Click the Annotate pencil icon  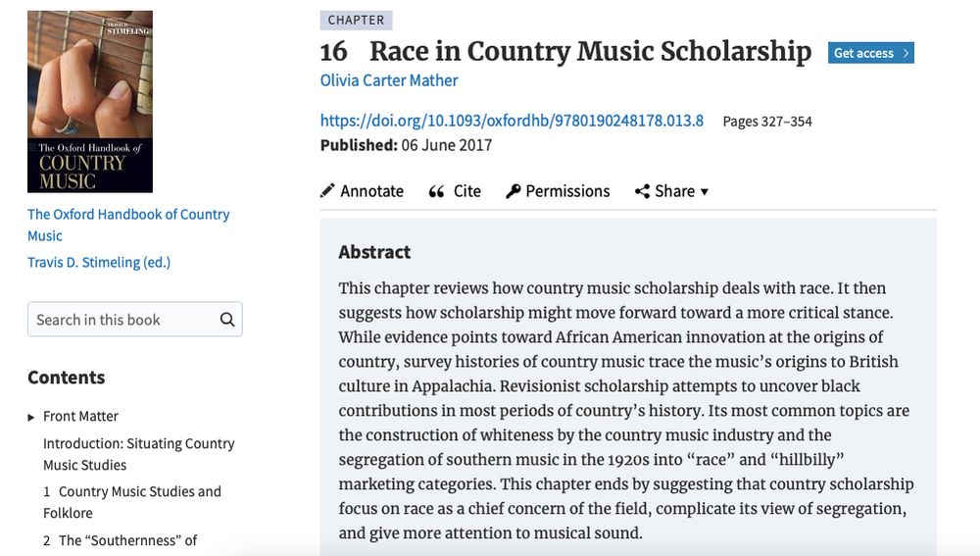327,191
